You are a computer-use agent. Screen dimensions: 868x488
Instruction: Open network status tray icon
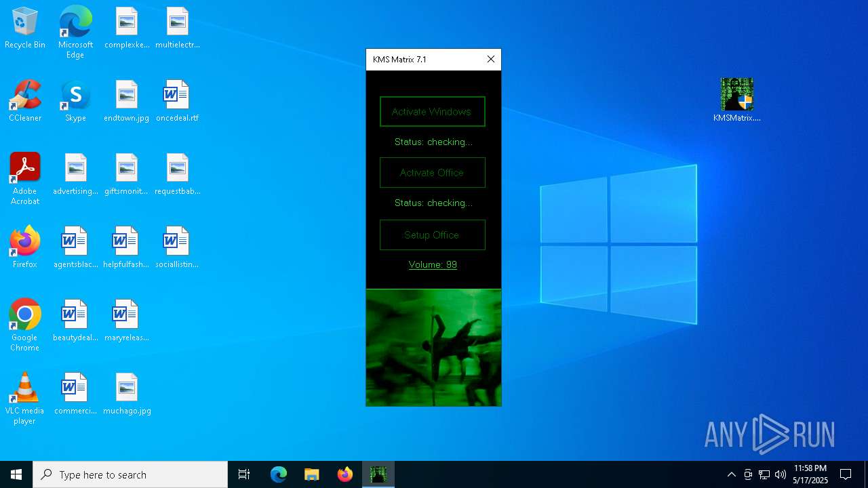pyautogui.click(x=764, y=474)
